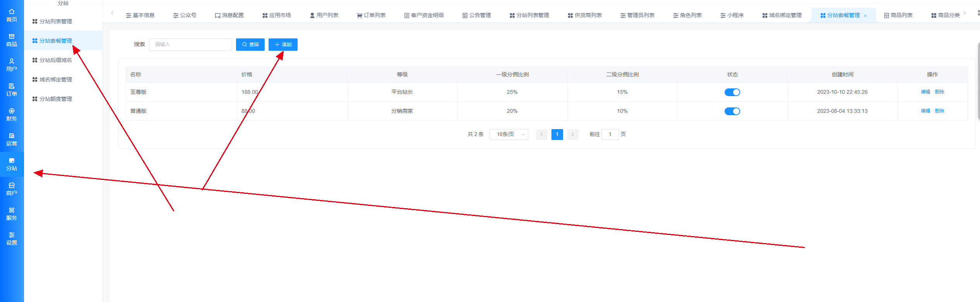Go to next page arrow
This screenshot has width=980, height=302.
pyautogui.click(x=572, y=134)
